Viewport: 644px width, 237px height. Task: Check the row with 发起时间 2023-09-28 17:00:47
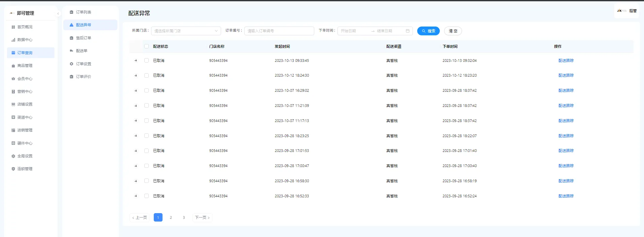coord(146,166)
